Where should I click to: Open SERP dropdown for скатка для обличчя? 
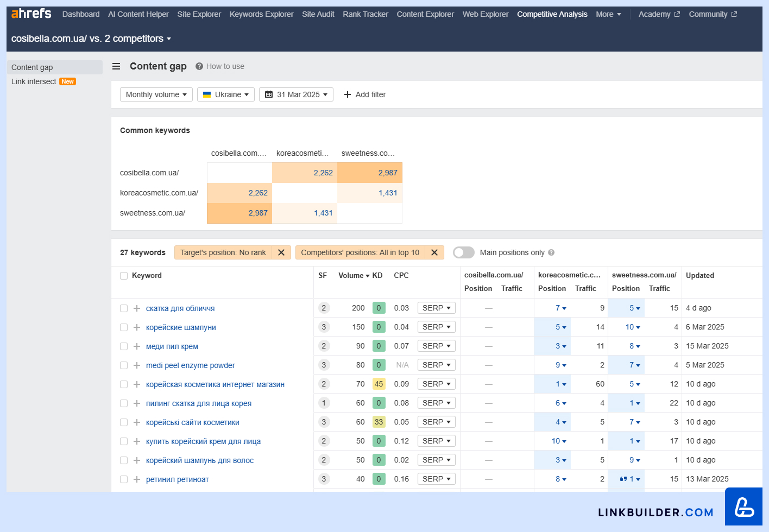coord(437,308)
